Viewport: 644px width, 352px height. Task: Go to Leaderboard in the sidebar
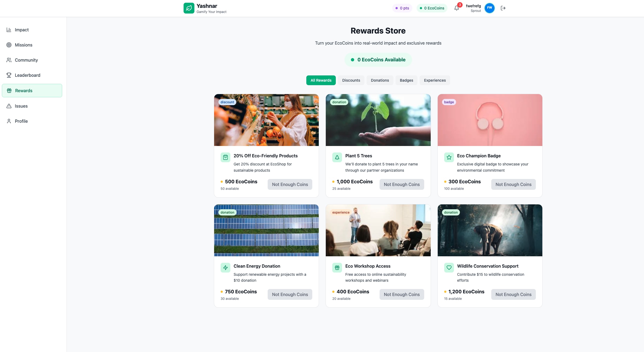pos(27,75)
